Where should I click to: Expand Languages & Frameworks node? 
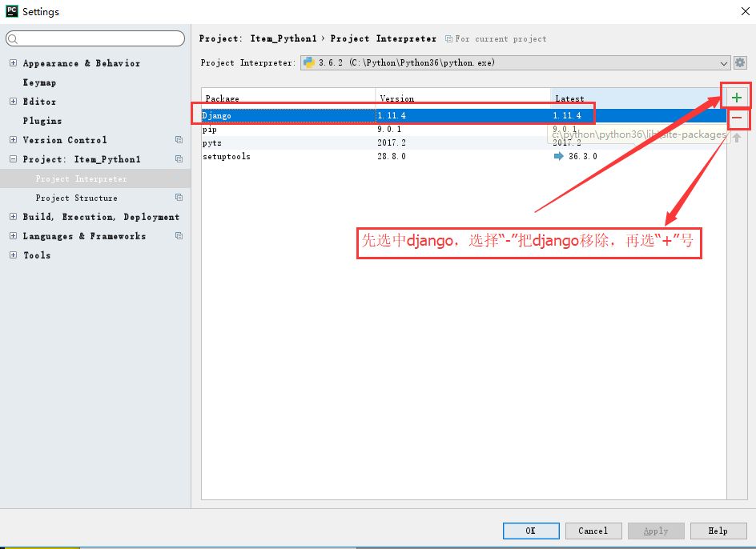[13, 236]
